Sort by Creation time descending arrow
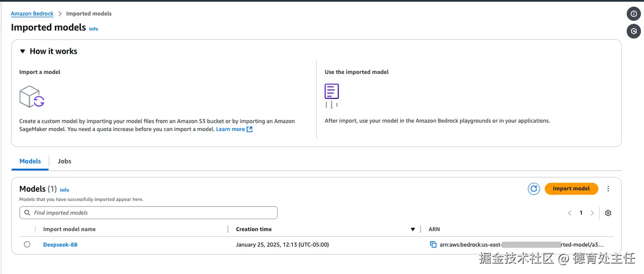Viewport: 644px width, 274px height. point(413,230)
